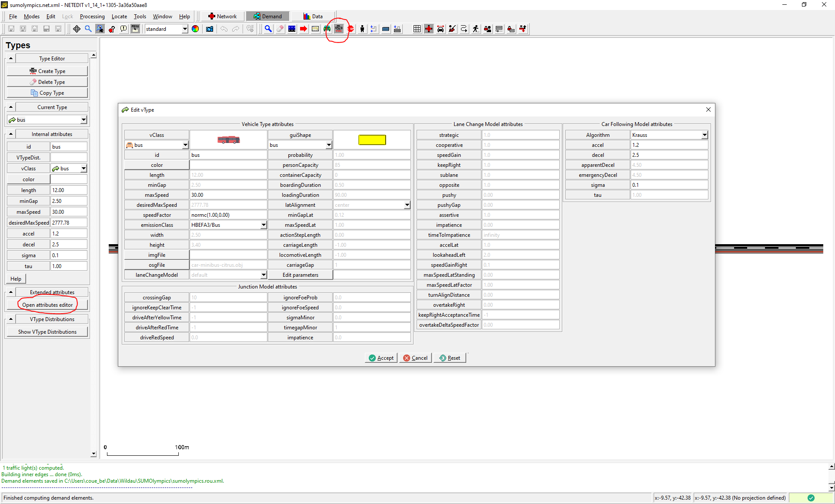Expand the emissionClass HBEFA3/Bus dropdown
The image size is (835, 504).
pyautogui.click(x=264, y=225)
